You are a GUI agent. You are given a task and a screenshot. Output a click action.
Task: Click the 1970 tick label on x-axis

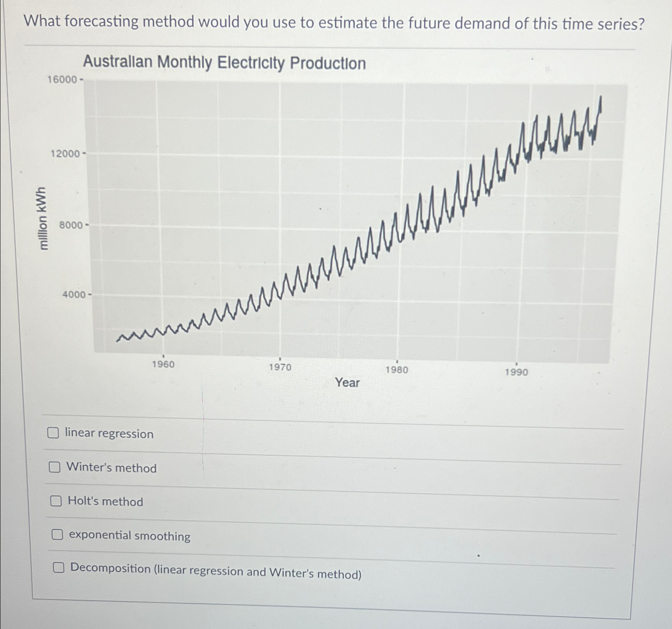[280, 368]
